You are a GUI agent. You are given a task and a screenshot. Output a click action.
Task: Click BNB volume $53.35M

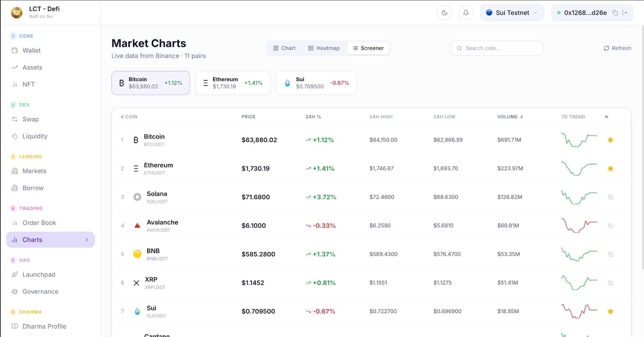[508, 254]
